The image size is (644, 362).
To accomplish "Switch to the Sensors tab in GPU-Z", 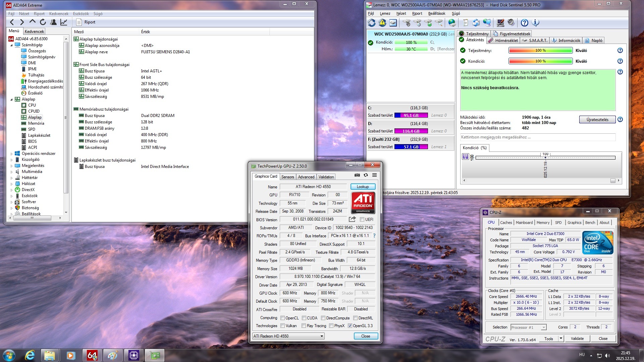I will coord(287,177).
